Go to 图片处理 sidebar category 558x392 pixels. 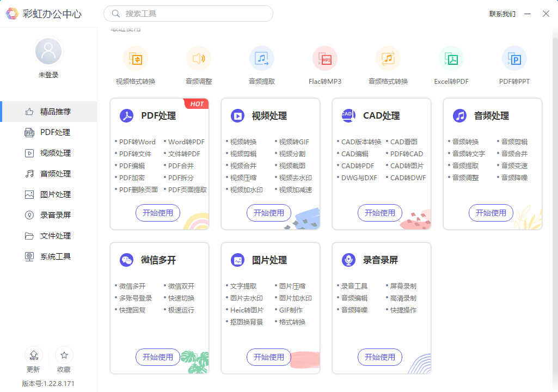pos(54,194)
